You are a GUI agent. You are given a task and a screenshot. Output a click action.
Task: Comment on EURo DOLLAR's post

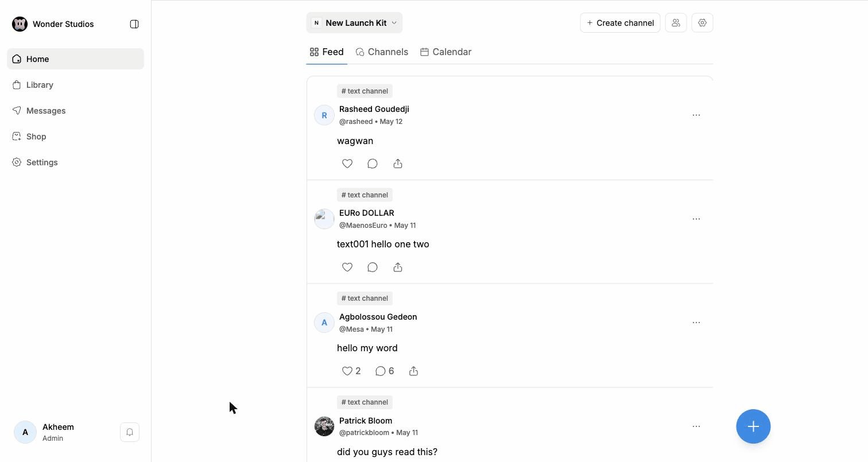(x=373, y=267)
